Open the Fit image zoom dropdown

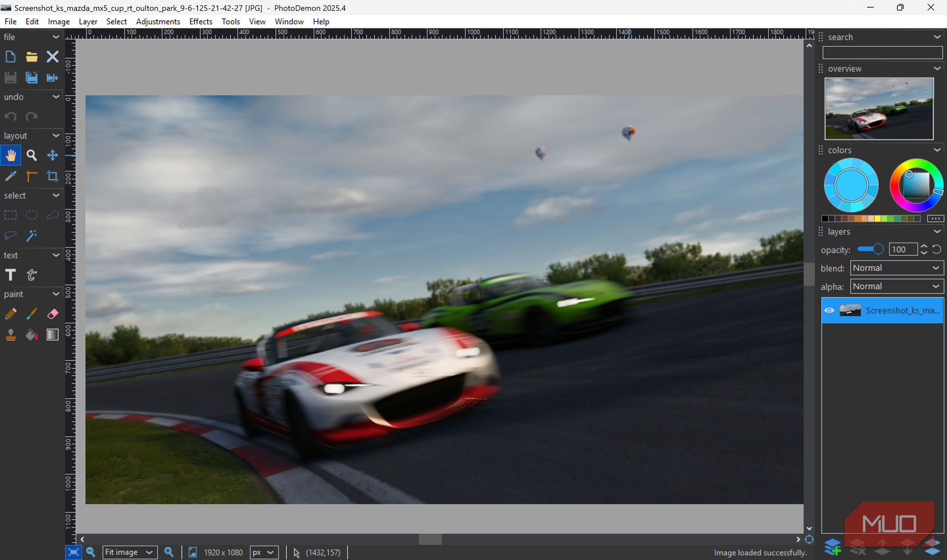pyautogui.click(x=130, y=552)
